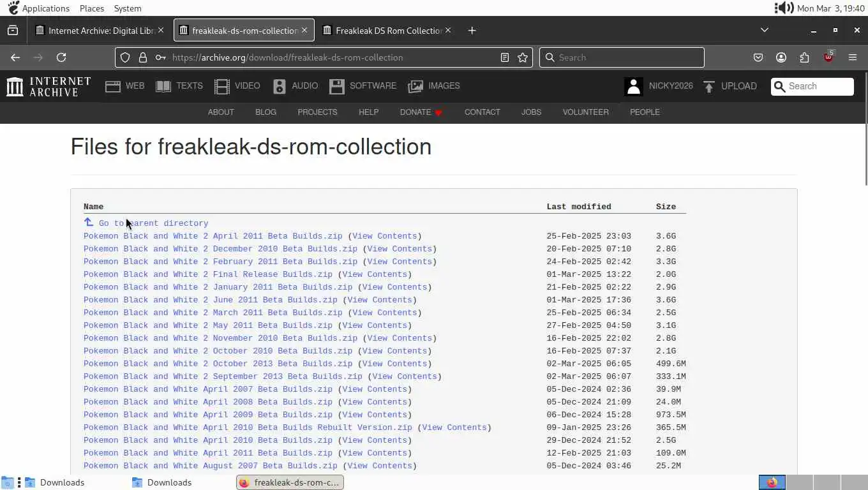Image resolution: width=868 pixels, height=490 pixels.
Task: Click the Donate heart icon
Action: [x=438, y=113]
